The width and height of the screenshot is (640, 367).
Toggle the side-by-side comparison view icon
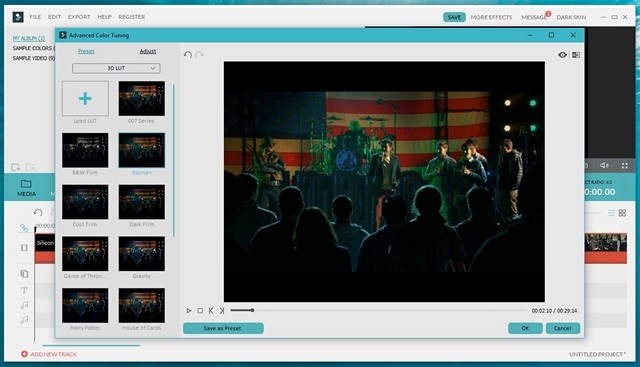click(576, 55)
